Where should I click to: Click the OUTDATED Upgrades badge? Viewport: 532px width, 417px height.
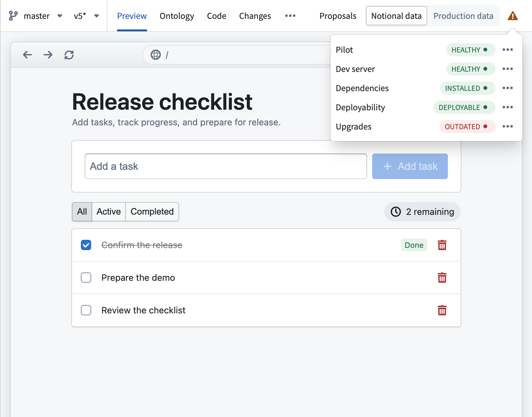point(467,127)
